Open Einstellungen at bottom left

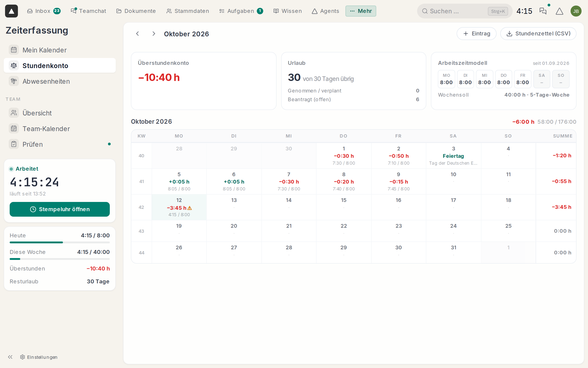tap(39, 357)
